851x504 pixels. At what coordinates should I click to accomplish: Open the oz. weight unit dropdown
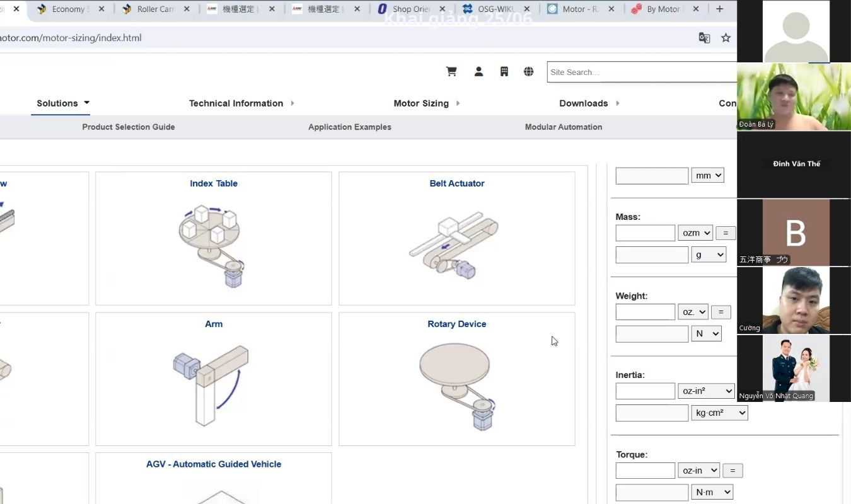pos(693,312)
